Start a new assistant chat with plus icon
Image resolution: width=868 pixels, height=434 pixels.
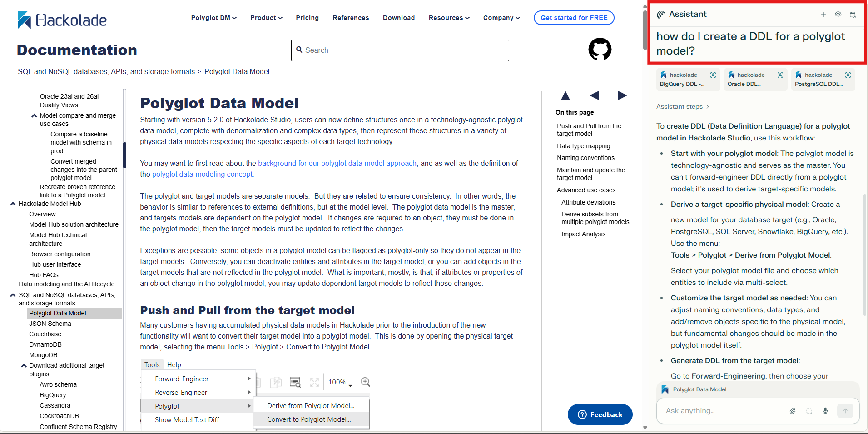coord(823,15)
